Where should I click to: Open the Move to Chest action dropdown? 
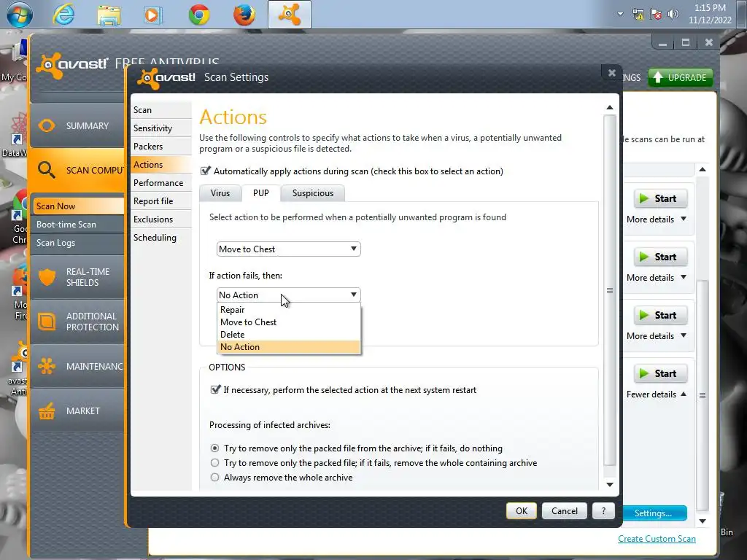(288, 249)
